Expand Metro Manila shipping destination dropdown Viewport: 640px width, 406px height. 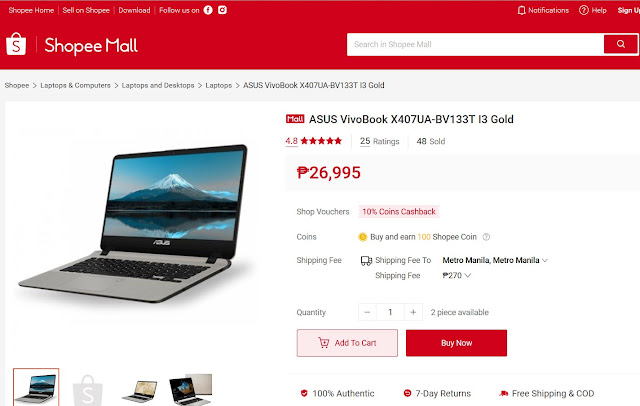click(495, 260)
